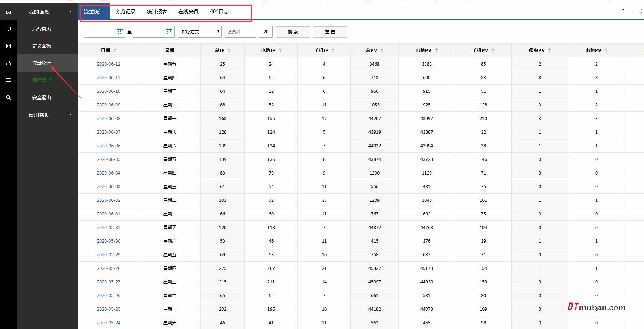Click the plus icon at top right
This screenshot has height=329, width=644.
point(633,11)
